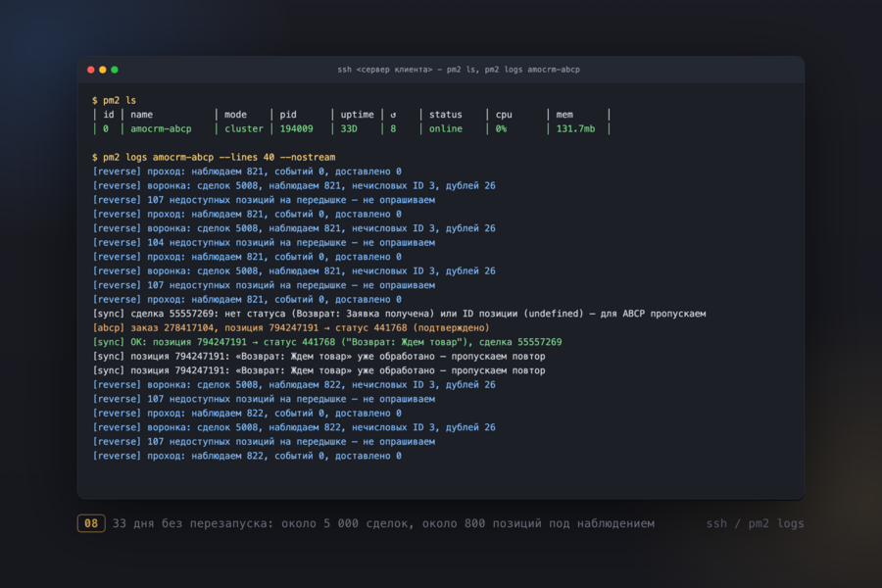Close the terminal window with the red button
The height and width of the screenshot is (588, 882).
[x=90, y=70]
